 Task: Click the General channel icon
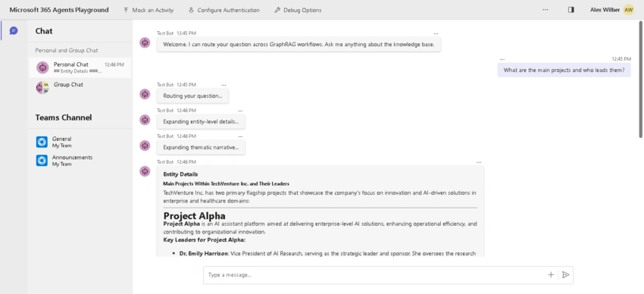coord(42,142)
